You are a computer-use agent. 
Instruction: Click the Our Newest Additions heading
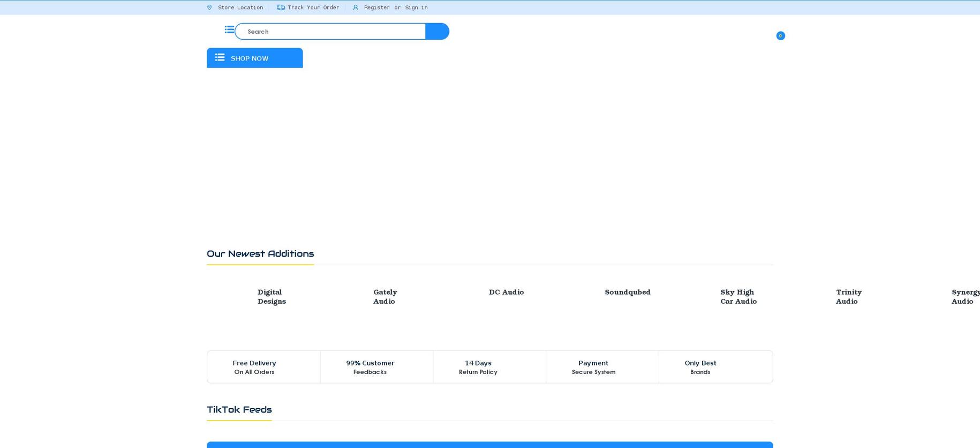pyautogui.click(x=260, y=253)
